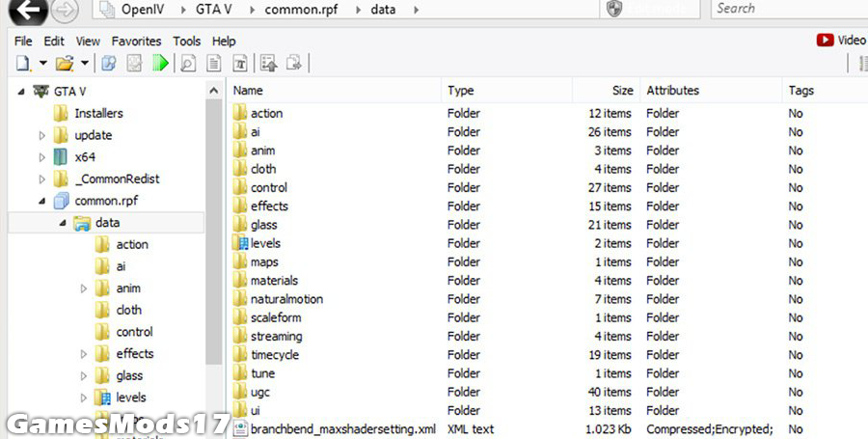Click the lined text-document toolbar icon
This screenshot has width=868, height=439.
pyautogui.click(x=214, y=63)
